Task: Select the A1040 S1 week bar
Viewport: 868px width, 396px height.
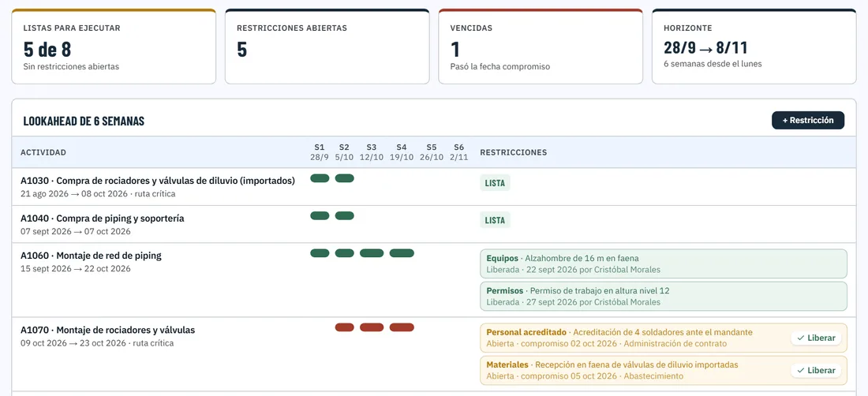Action: (320, 215)
